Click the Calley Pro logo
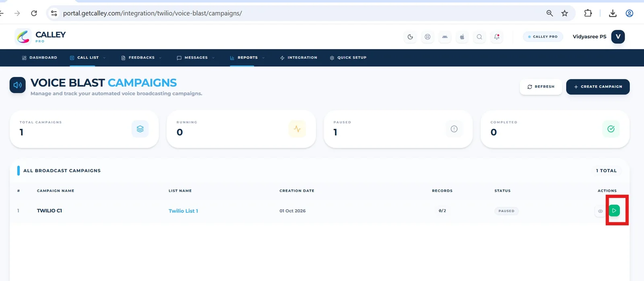Screen dimensions: 644x281 tap(40, 37)
